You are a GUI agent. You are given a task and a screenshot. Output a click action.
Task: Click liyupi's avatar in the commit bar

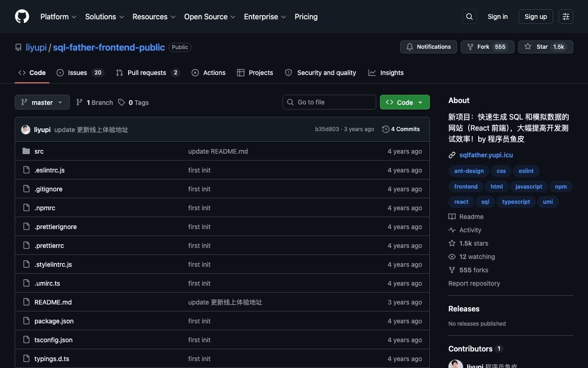pyautogui.click(x=26, y=130)
